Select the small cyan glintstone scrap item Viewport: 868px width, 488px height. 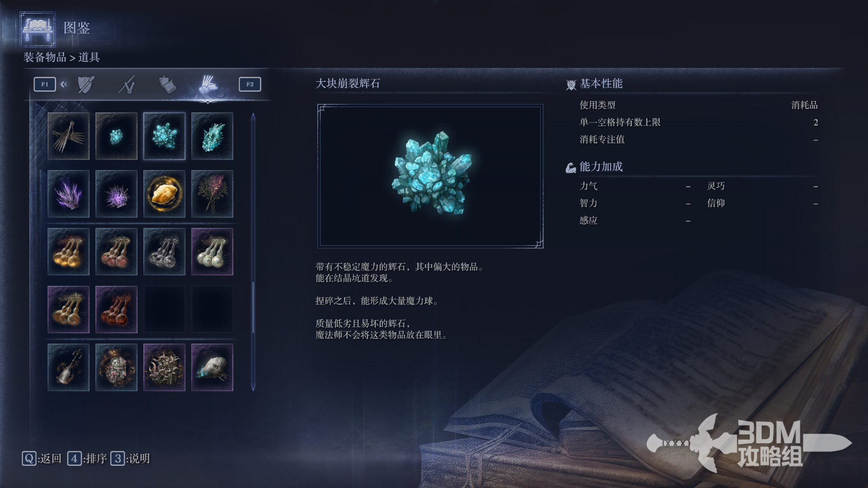coord(116,136)
